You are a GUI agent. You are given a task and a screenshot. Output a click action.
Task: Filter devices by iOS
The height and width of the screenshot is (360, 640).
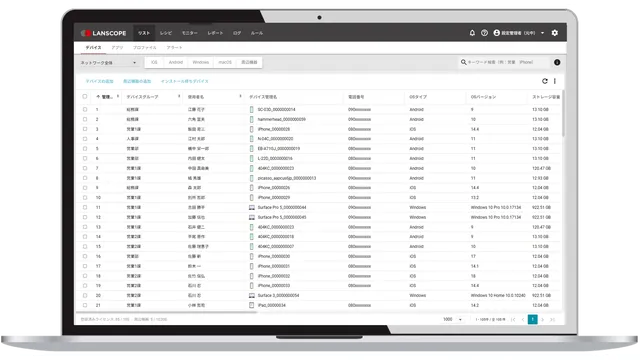pyautogui.click(x=154, y=62)
